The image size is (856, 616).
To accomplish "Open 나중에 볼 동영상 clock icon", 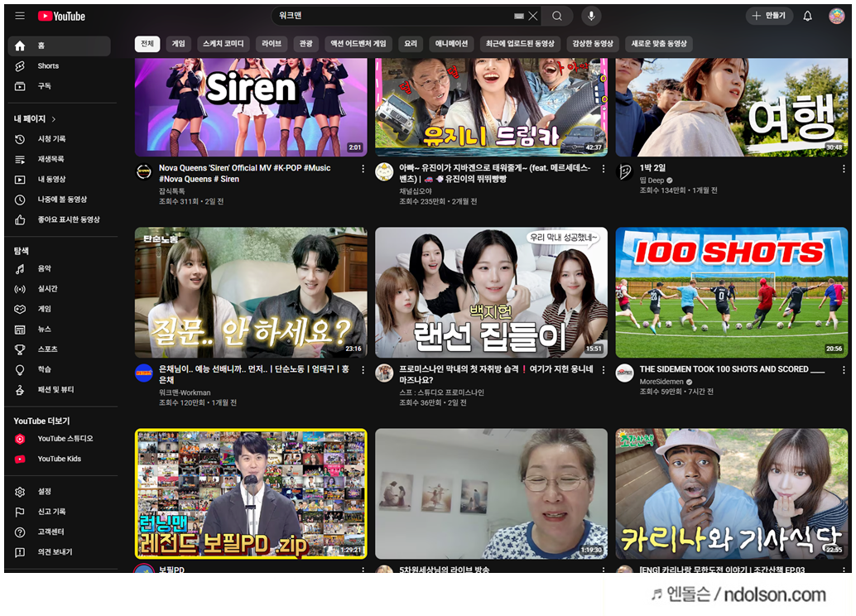I will pos(20,200).
